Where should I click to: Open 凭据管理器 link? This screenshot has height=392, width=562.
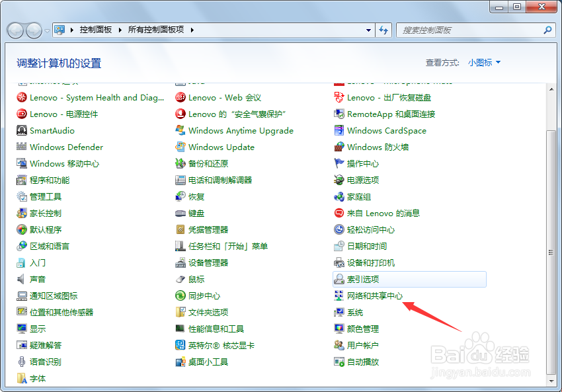(208, 229)
